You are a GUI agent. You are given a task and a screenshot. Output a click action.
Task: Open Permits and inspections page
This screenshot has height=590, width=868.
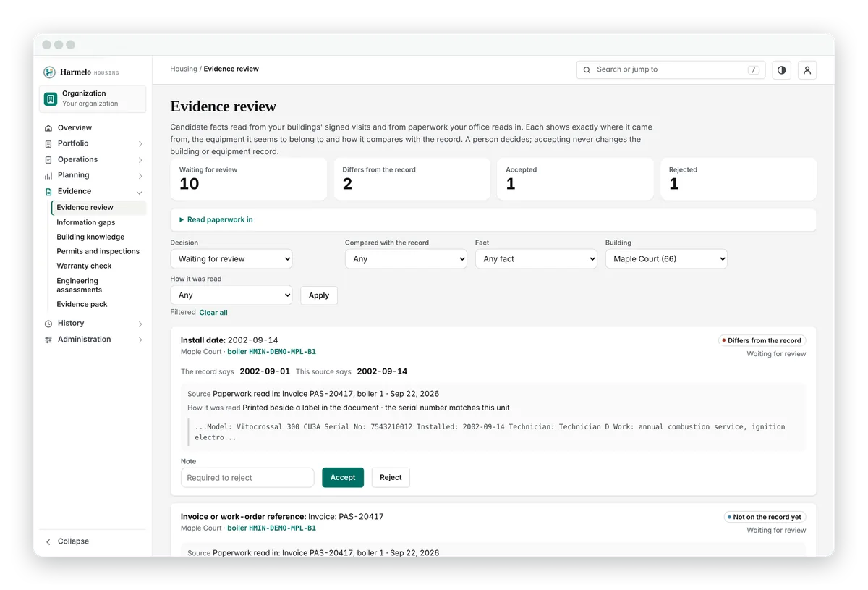(x=99, y=251)
